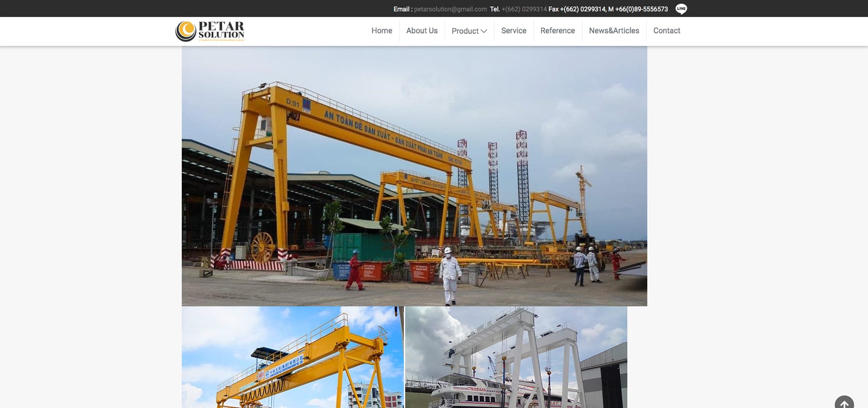
Task: Navigate to the Service page
Action: coord(514,31)
